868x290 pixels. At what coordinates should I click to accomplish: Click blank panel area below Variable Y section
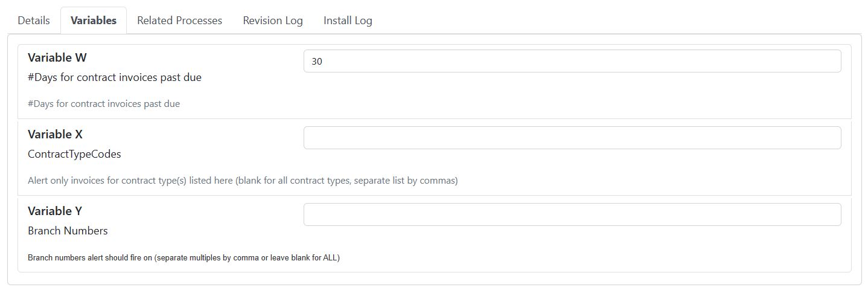(x=435, y=278)
